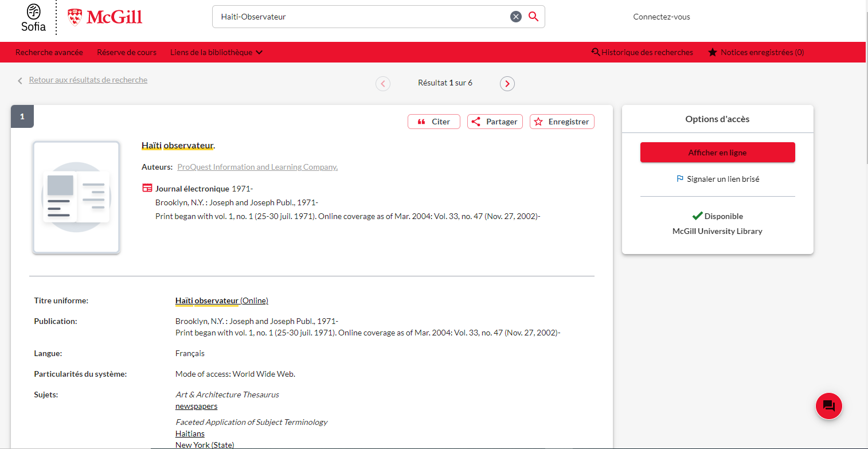Open Recherche avancée
The image size is (868, 449).
pos(49,52)
